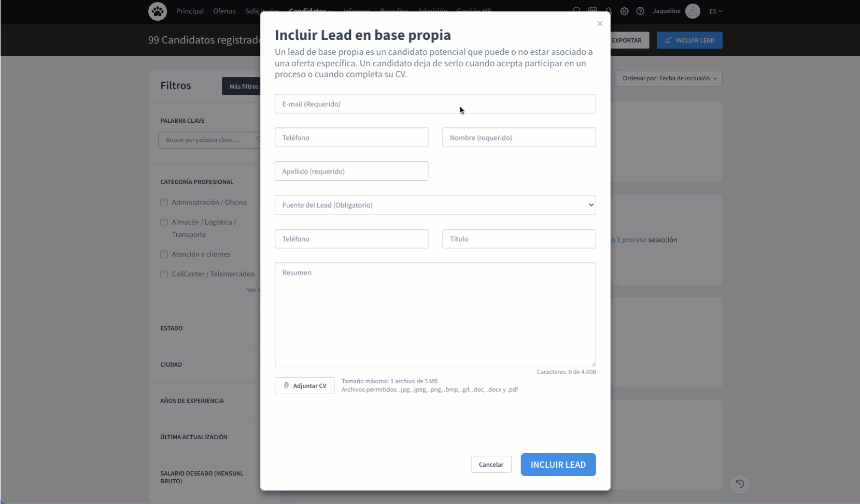The image size is (860, 504).
Task: Click into the Resumen text area
Action: pyautogui.click(x=435, y=315)
